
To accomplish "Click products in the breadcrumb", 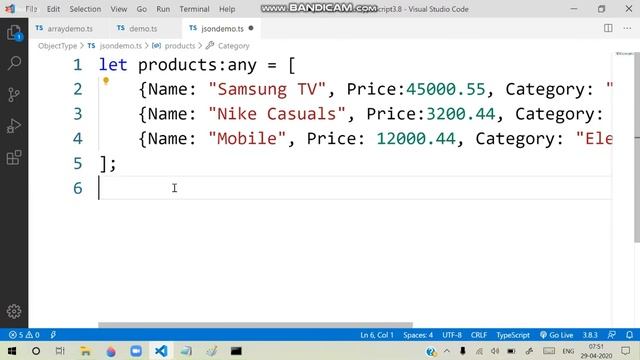I will click(x=180, y=46).
